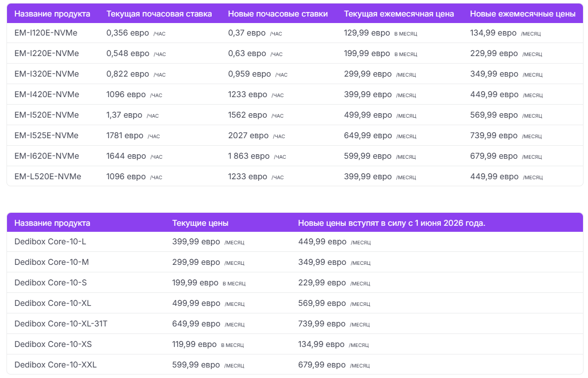Click the "Текущие цены" header in the lower table
Screen dimensions: 588x378
tap(200, 223)
